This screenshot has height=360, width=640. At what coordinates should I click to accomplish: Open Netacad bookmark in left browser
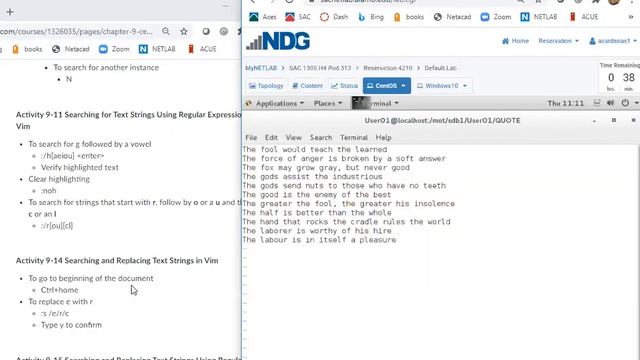coord(71,49)
